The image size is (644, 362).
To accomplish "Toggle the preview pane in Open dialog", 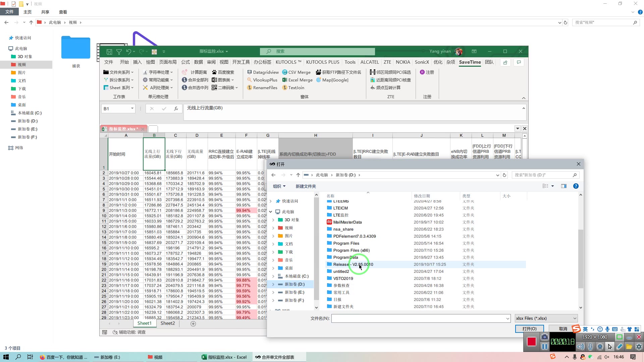I will 564,186.
